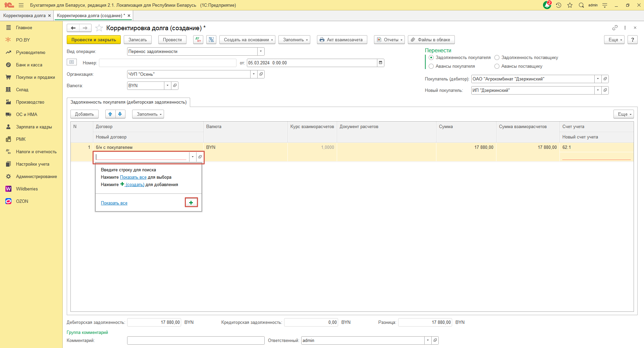Click Провести и закрыть button
This screenshot has height=348, width=644.
tap(94, 40)
